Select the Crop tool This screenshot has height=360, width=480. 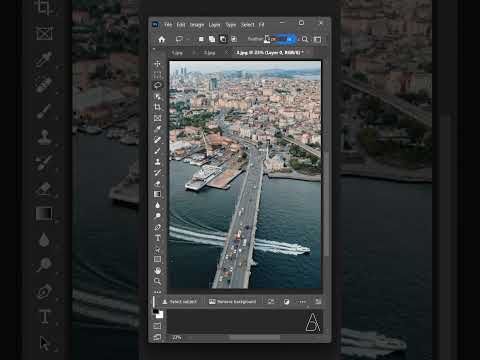(x=157, y=107)
